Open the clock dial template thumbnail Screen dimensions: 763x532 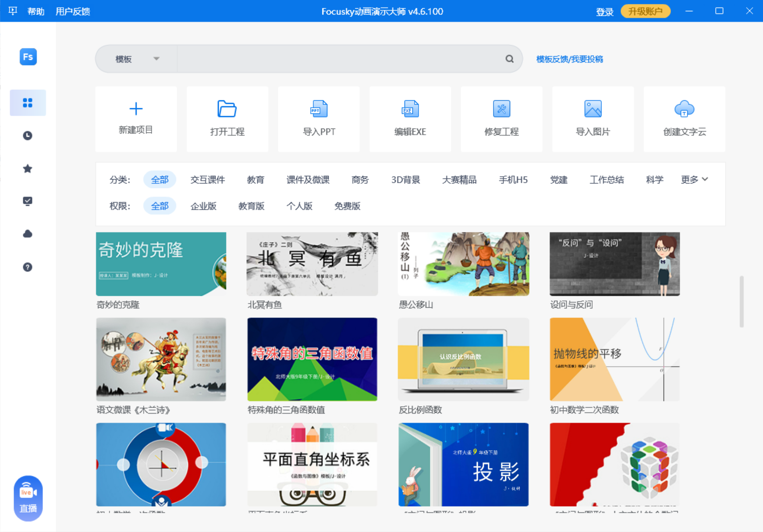(161, 465)
